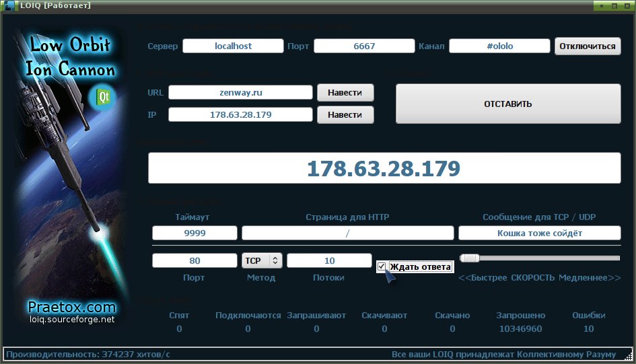Click the 'Запрошено' value 10346960

pos(520,329)
